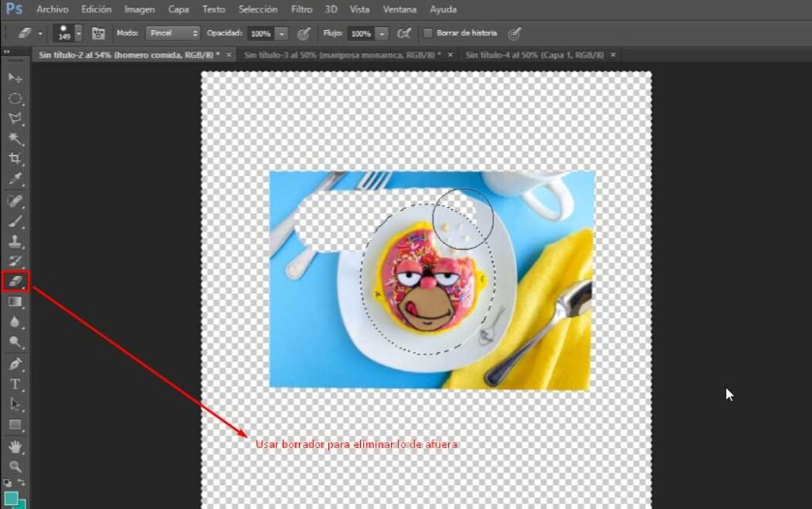Select the Brush tool

pyautogui.click(x=15, y=221)
